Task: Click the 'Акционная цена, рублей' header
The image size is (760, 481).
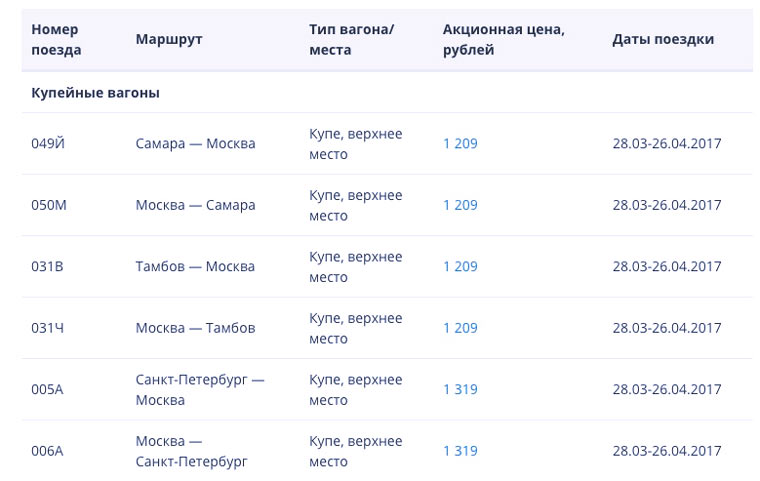Action: 503,40
